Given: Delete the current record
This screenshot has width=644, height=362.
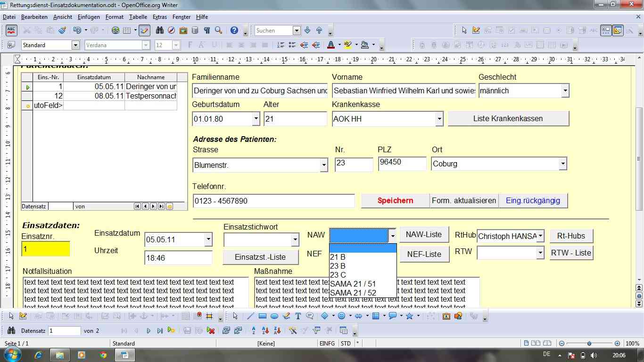Looking at the screenshot, I should tap(211, 330).
